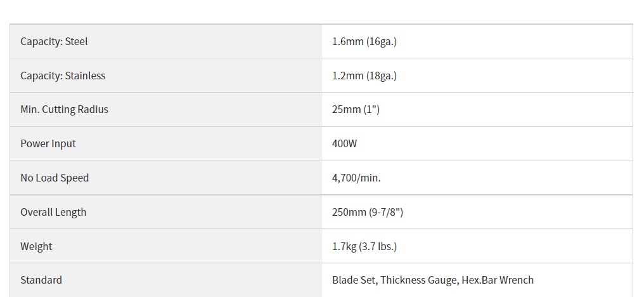Click the Min. Cutting Radius label
Image resolution: width=644 pixels, height=297 pixels.
tap(65, 109)
